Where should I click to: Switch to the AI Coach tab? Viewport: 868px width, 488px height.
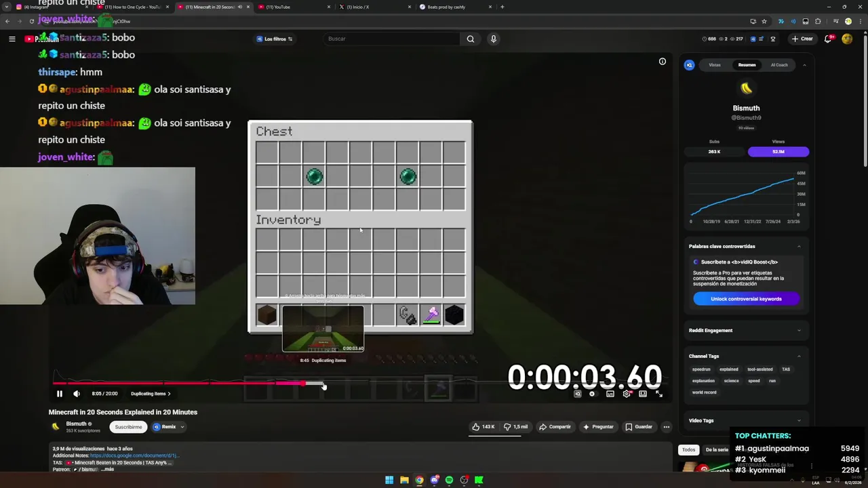(x=779, y=65)
